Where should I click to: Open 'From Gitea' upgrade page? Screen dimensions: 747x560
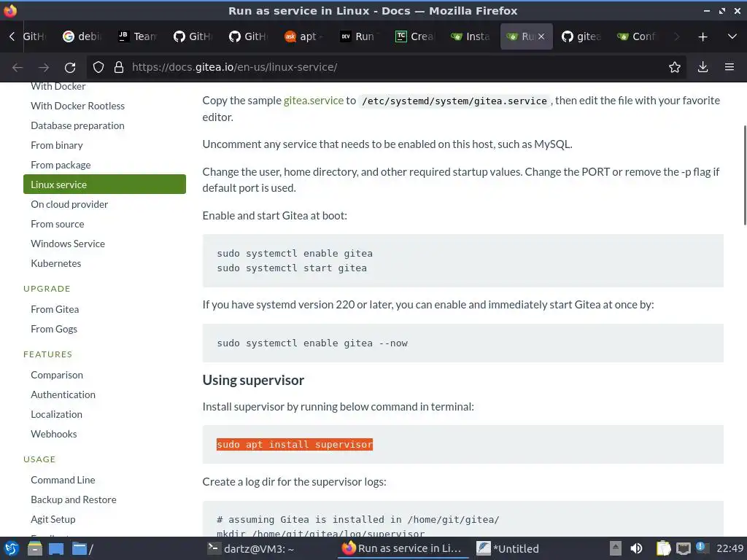coord(55,309)
